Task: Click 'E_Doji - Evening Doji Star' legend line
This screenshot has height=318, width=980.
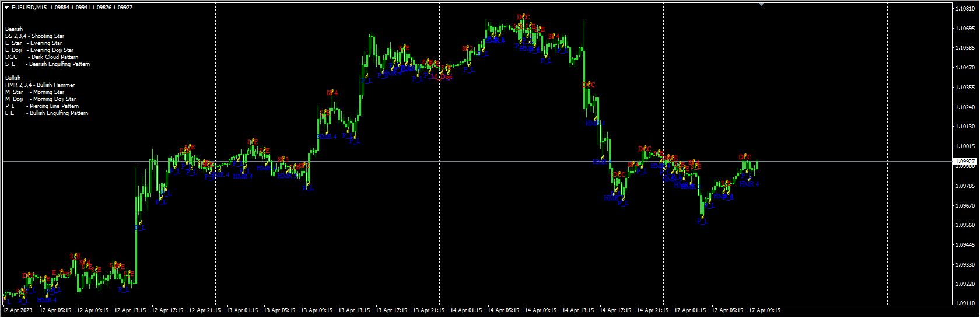Action: click(x=39, y=50)
